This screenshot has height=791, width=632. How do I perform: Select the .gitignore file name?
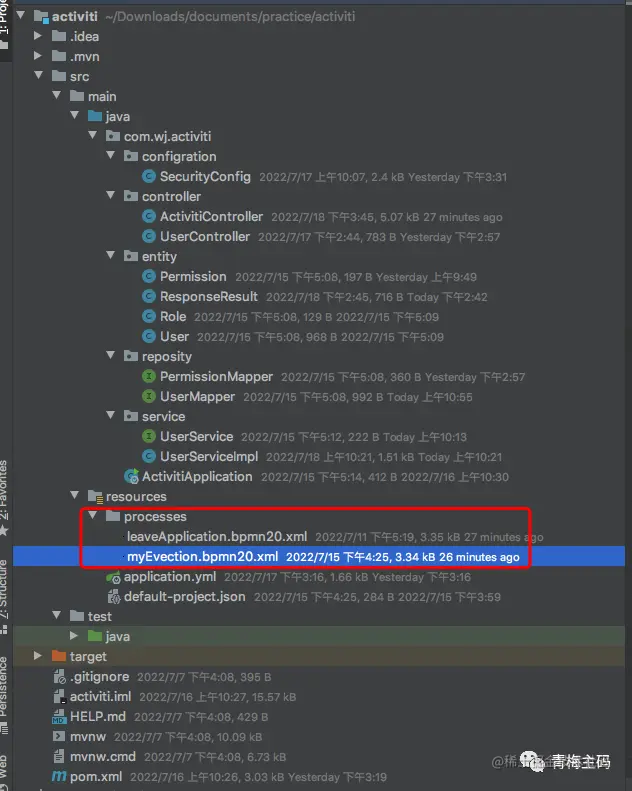click(99, 676)
